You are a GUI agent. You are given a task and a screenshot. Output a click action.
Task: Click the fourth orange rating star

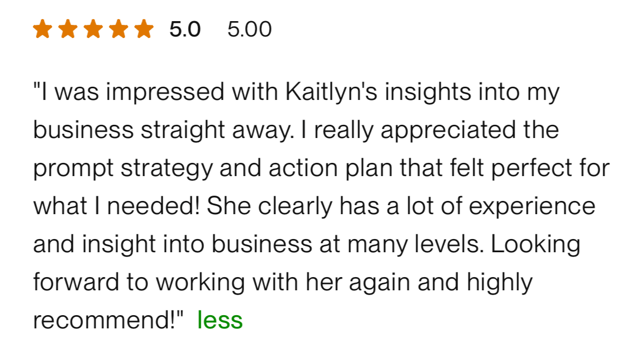coord(118,29)
